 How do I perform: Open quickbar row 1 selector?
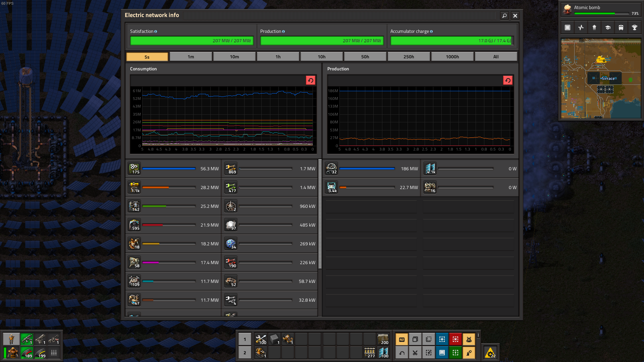[245, 339]
